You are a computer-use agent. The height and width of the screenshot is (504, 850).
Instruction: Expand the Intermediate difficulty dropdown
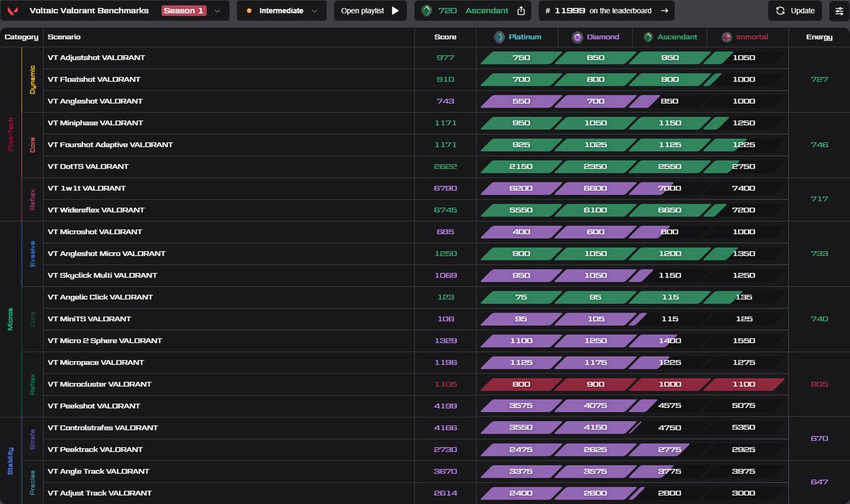[x=281, y=11]
